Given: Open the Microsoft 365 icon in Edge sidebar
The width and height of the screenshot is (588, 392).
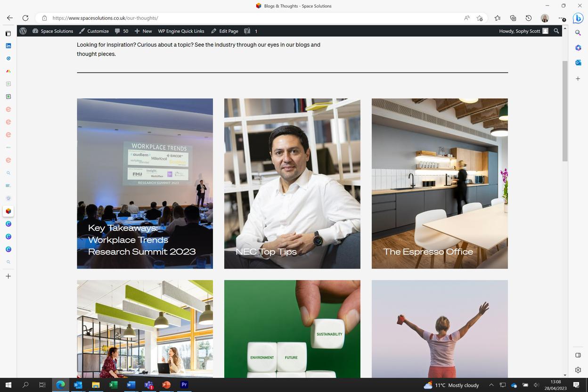Looking at the screenshot, I should [x=578, y=48].
